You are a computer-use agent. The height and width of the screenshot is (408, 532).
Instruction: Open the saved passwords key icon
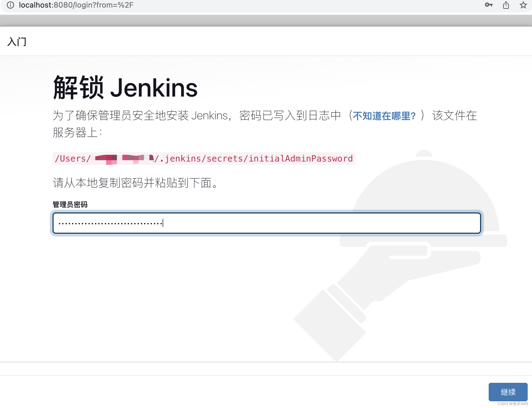pos(489,5)
